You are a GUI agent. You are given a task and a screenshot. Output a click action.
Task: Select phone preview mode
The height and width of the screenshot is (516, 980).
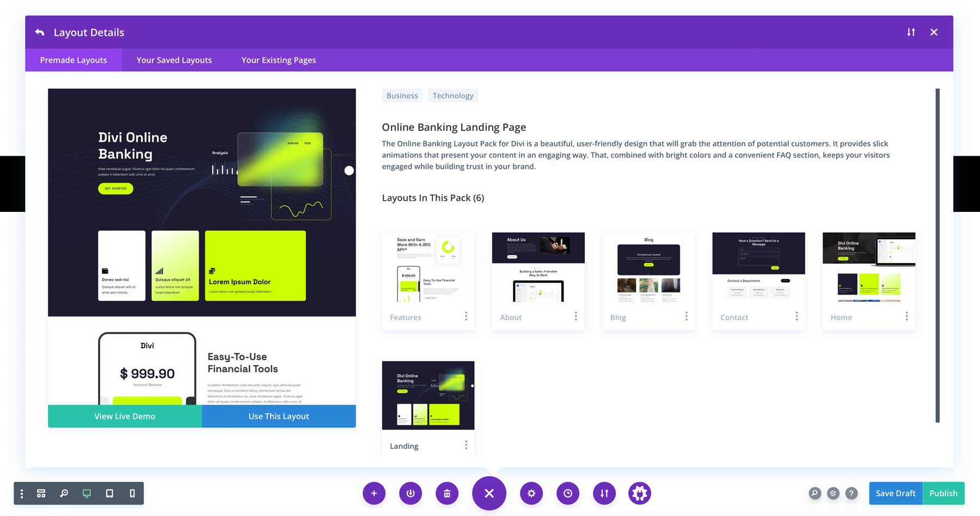pyautogui.click(x=131, y=493)
